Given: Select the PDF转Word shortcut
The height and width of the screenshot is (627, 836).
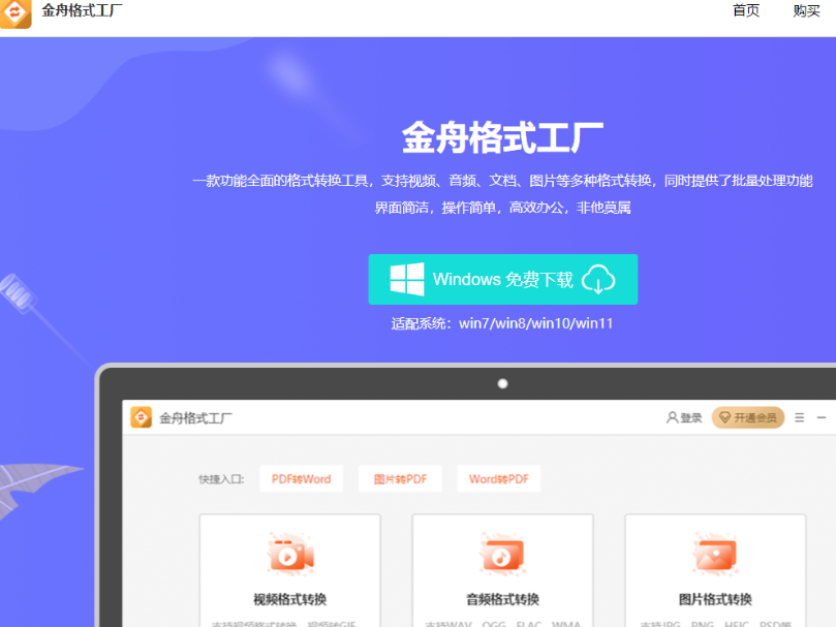Looking at the screenshot, I should click(301, 479).
